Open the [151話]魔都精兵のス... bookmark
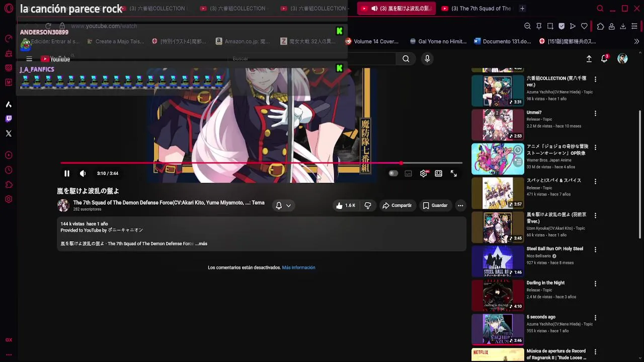The height and width of the screenshot is (362, 644). [567, 42]
